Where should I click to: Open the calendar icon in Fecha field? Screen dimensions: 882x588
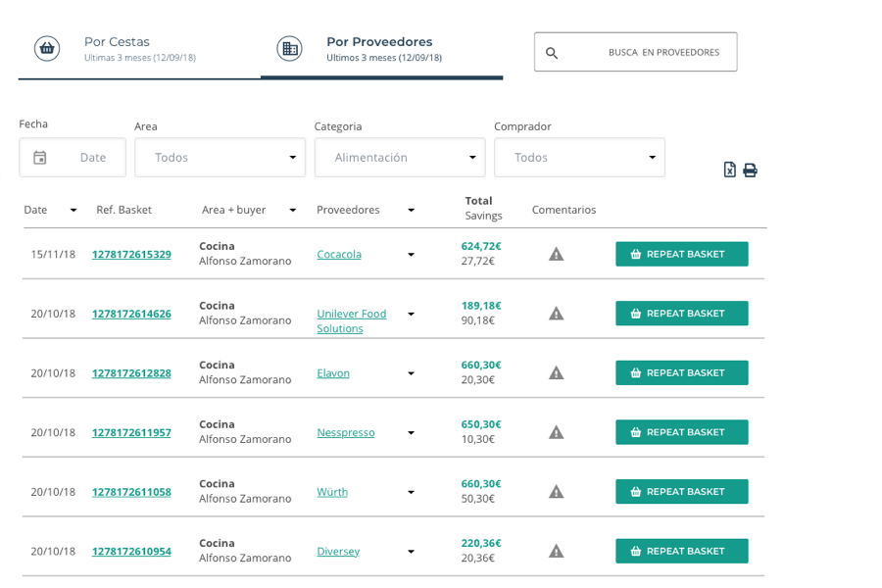pyautogui.click(x=40, y=158)
